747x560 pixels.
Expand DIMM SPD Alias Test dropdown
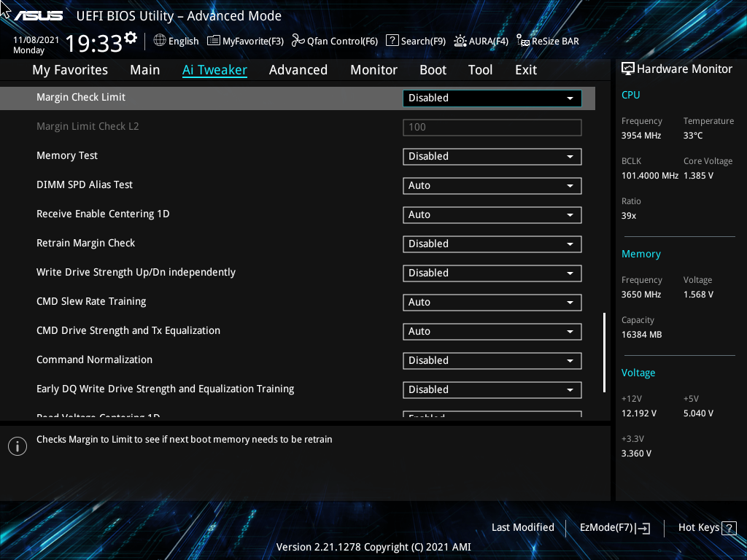pyautogui.click(x=492, y=186)
